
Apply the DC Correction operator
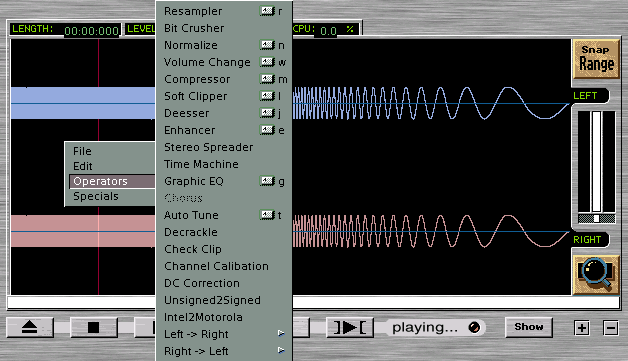pyautogui.click(x=224, y=283)
